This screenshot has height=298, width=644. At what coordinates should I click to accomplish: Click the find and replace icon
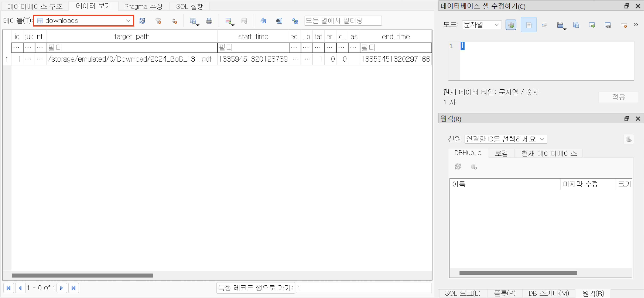pos(295,21)
